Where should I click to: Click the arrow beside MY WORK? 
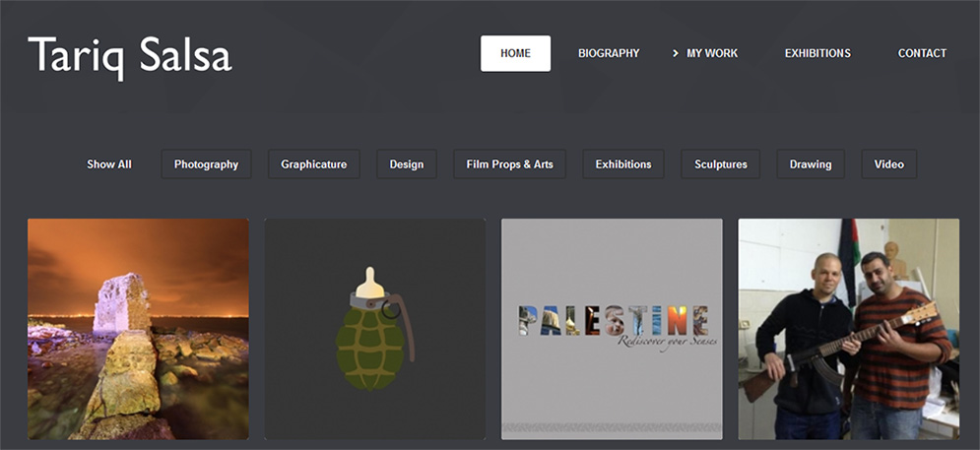676,53
